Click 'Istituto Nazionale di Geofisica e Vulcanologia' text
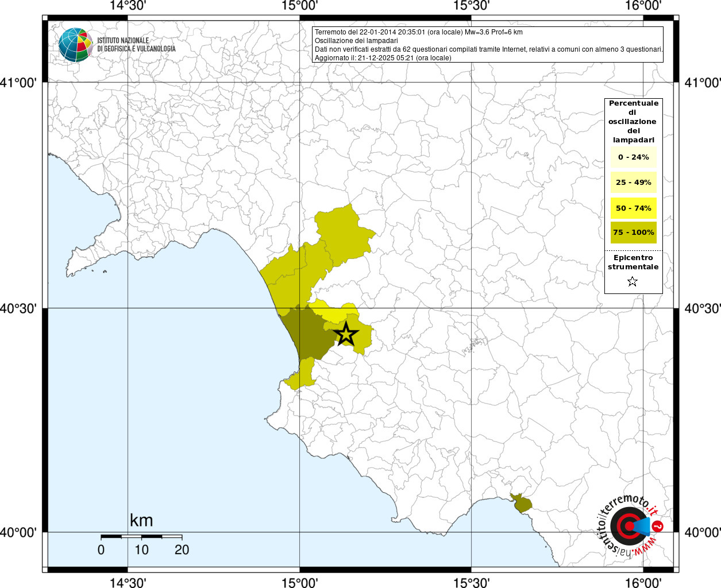This screenshot has width=721, height=588. click(136, 45)
